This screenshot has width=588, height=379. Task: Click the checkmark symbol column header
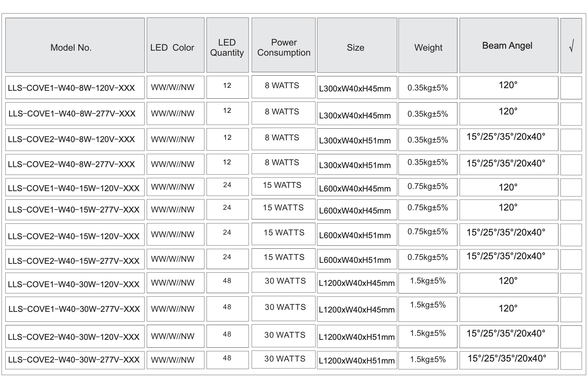(571, 45)
